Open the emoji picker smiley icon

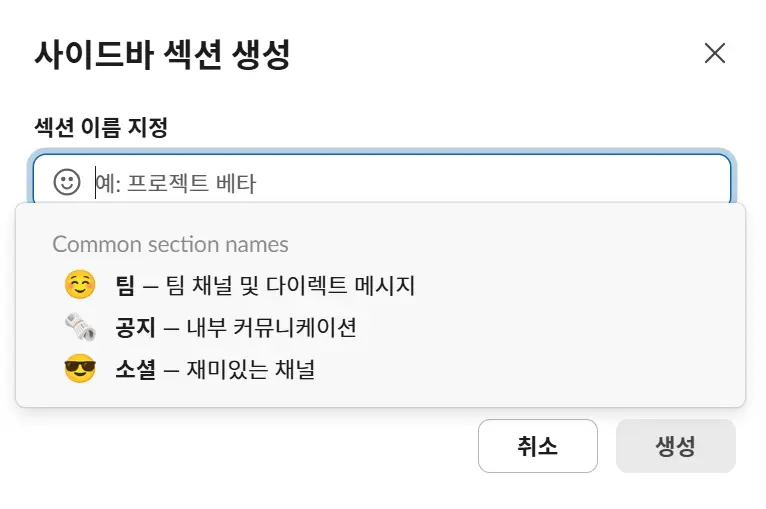click(66, 182)
